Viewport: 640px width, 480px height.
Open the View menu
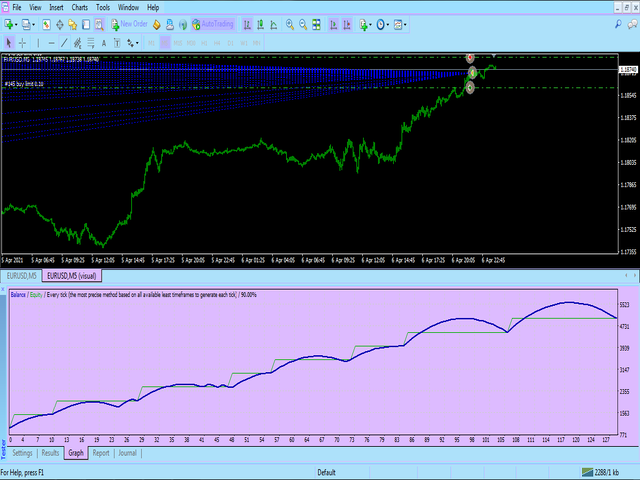(x=35, y=7)
